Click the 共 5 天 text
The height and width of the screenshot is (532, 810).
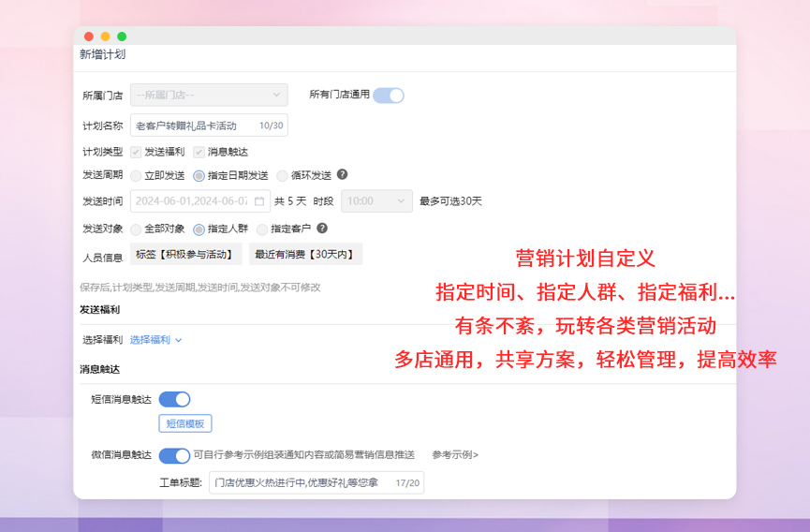290,201
